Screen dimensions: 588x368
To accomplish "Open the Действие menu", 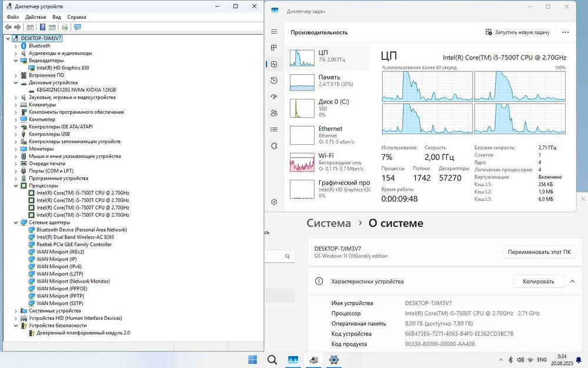I will 36,17.
